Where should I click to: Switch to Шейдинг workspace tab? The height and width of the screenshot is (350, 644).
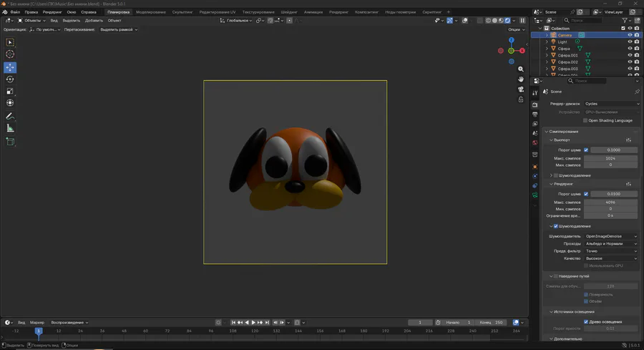point(289,12)
